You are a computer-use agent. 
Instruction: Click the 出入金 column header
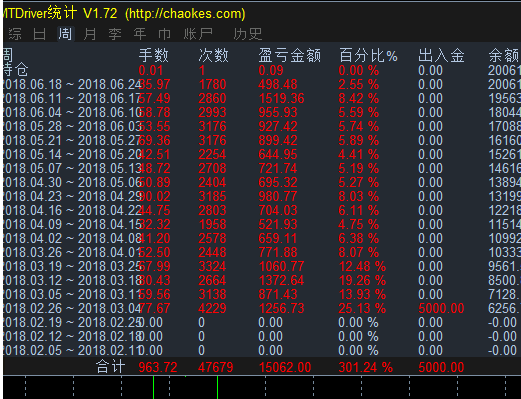tap(441, 55)
